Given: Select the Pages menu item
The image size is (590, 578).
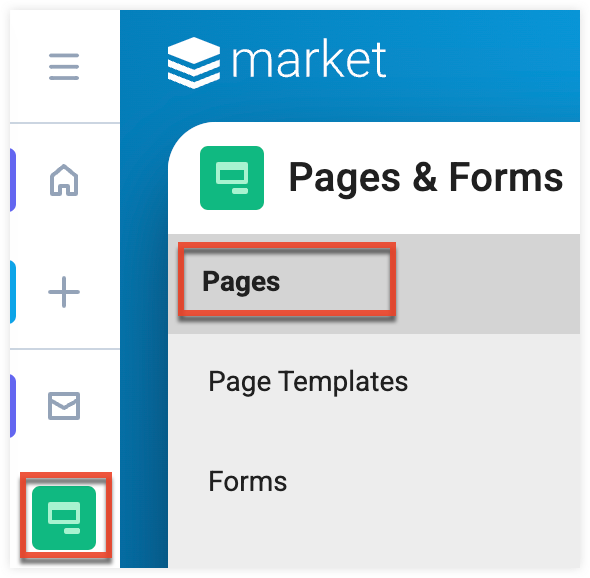Looking at the screenshot, I should [241, 281].
